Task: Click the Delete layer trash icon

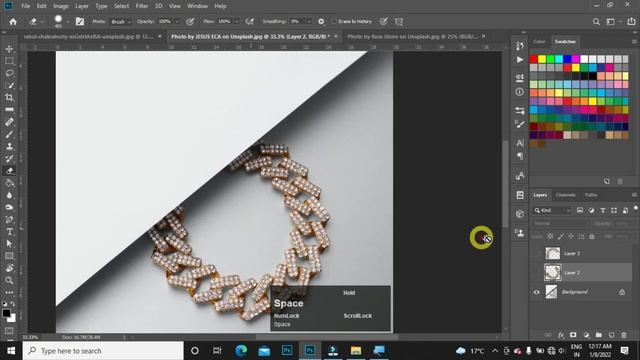Action: (624, 335)
